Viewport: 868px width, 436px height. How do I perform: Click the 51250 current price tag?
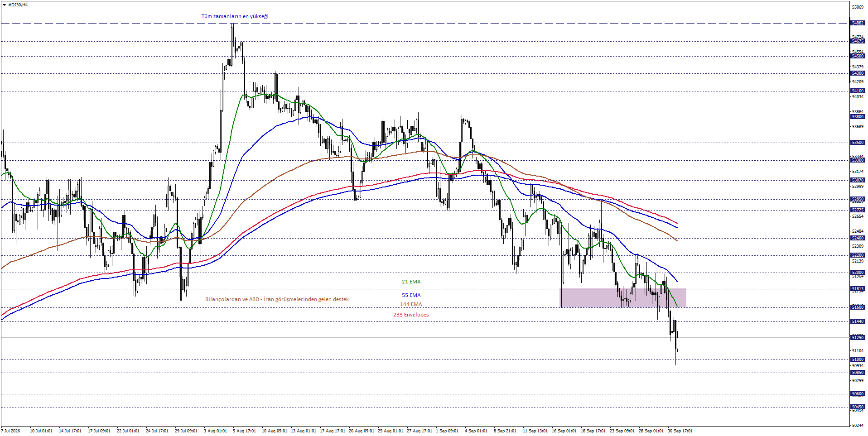pyautogui.click(x=858, y=338)
